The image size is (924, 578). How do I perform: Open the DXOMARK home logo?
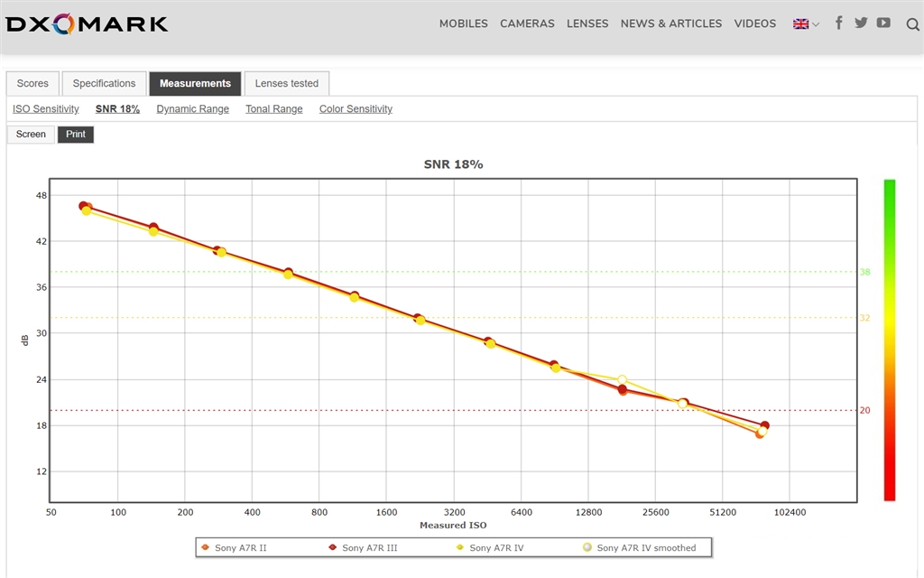[x=87, y=24]
